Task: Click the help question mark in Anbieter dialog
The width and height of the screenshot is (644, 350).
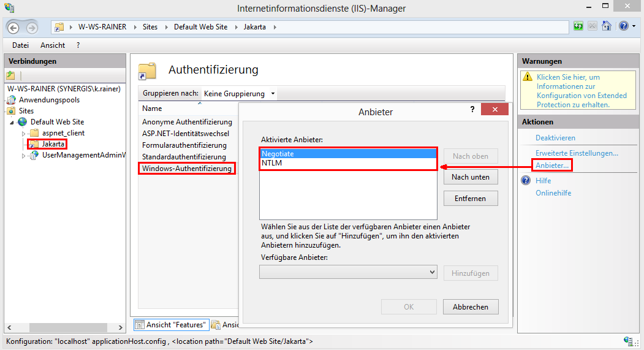Action: pos(472,109)
